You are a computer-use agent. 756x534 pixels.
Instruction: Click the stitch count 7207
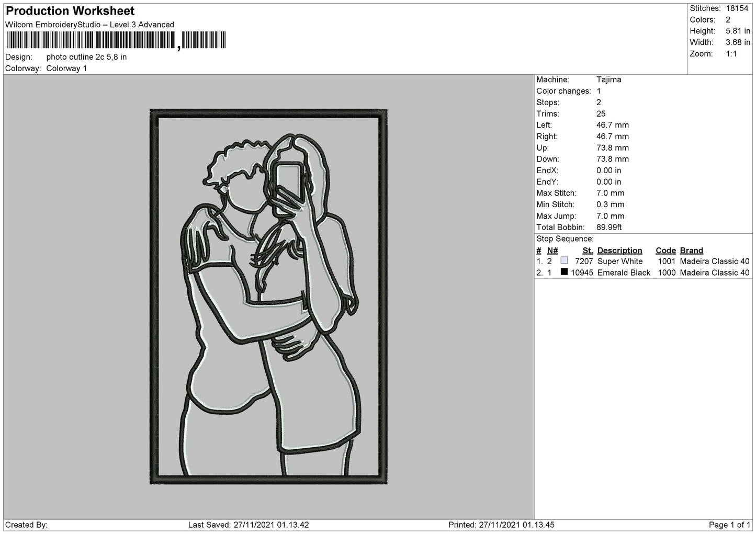(x=584, y=262)
